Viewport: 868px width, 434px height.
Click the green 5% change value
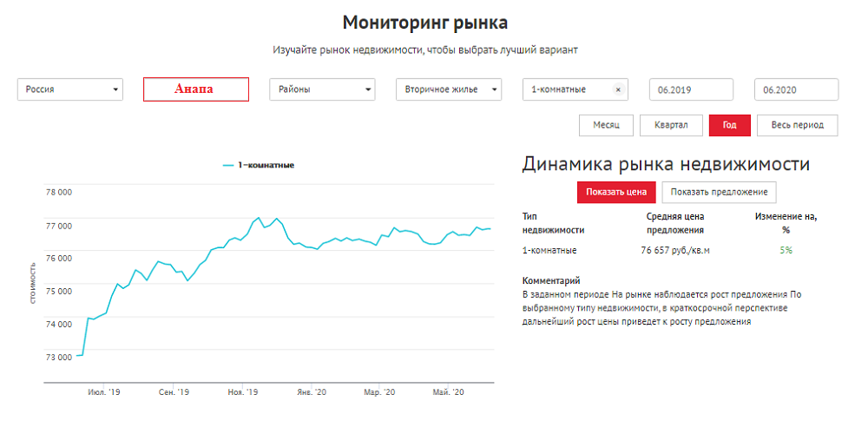pos(786,250)
